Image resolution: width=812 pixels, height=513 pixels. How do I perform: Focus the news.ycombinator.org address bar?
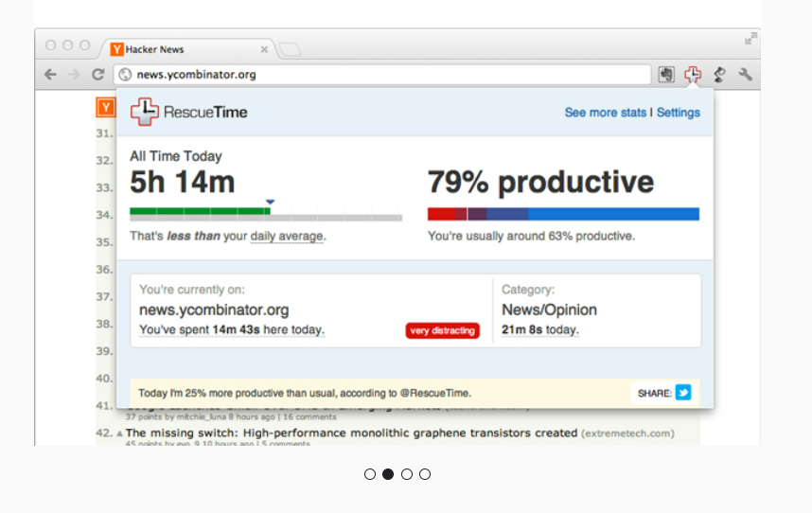(382, 75)
